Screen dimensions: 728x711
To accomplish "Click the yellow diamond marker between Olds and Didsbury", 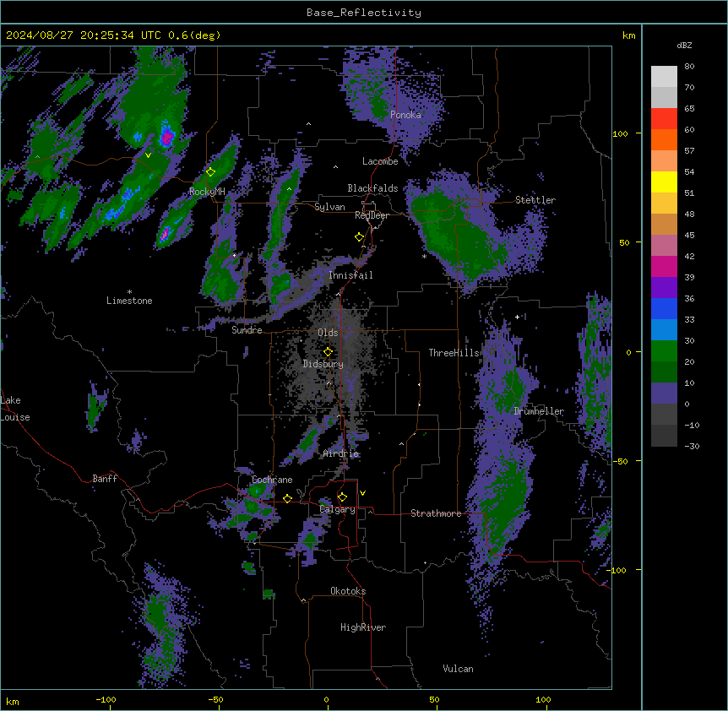I will (329, 352).
